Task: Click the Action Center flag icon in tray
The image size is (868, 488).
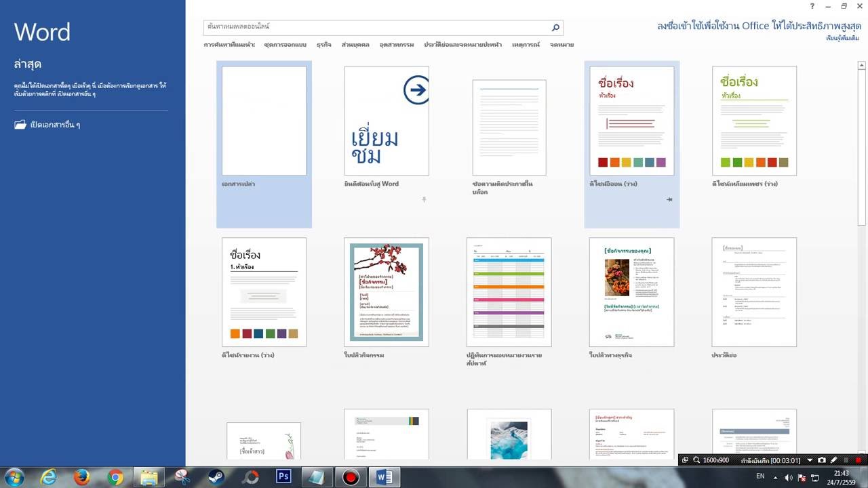Action: [802, 477]
